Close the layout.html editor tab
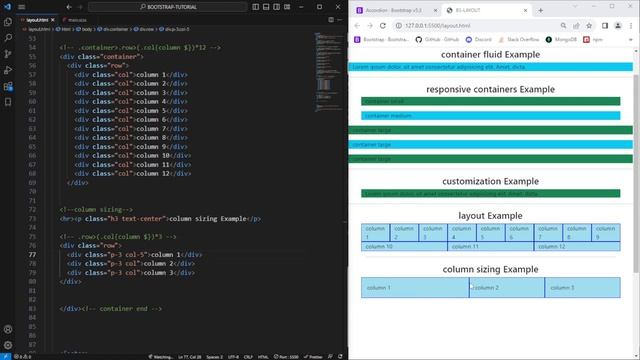Screen dimensions: 640x360 [53, 20]
